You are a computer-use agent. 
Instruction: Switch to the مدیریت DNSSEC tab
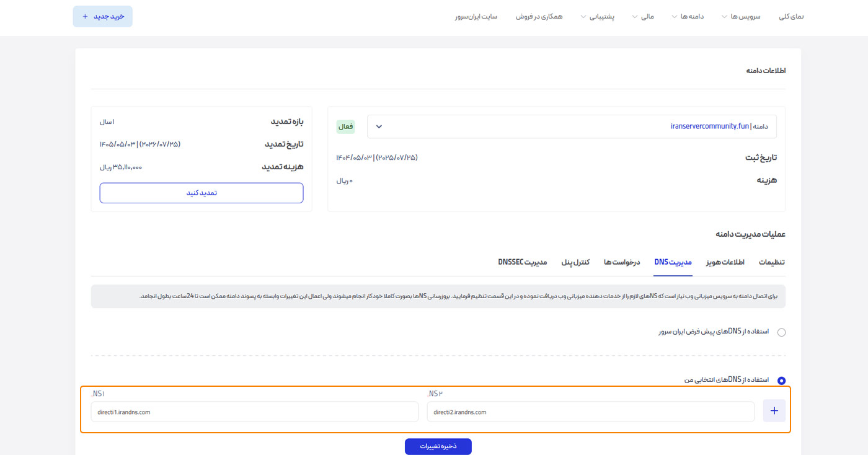(x=523, y=262)
